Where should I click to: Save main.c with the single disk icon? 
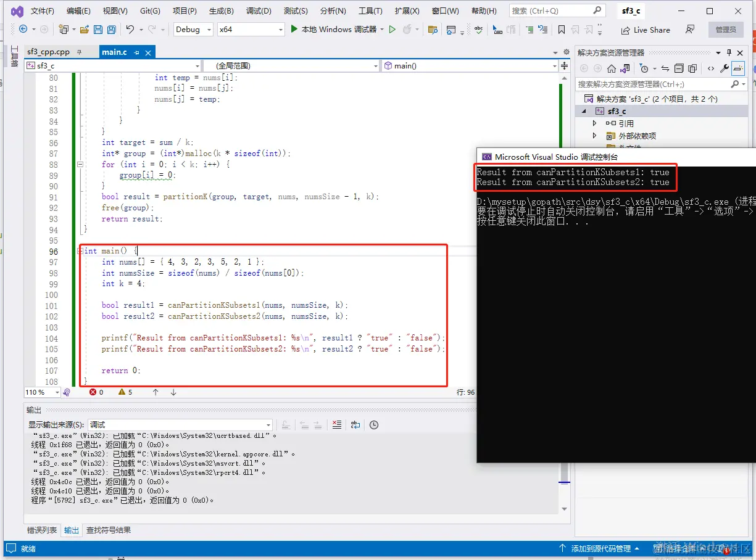click(98, 30)
